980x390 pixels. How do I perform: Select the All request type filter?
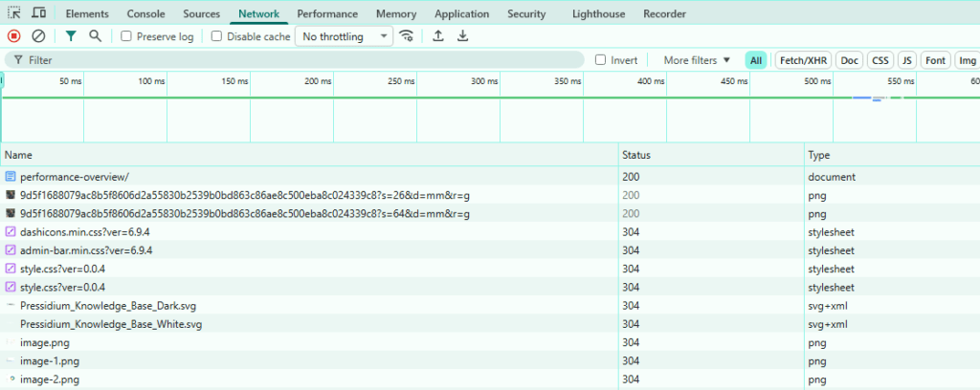756,60
